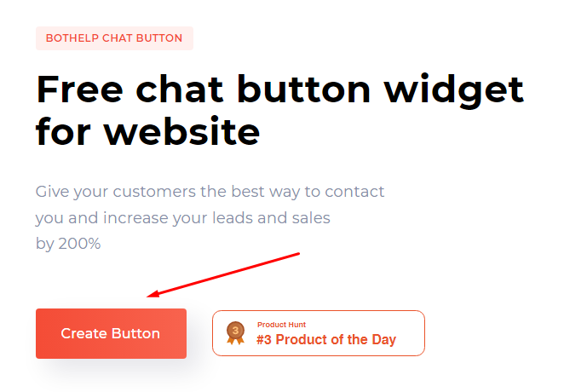564x392 pixels.
Task: Select the BOTHELP CHAT BUTTON tag
Action: point(114,38)
